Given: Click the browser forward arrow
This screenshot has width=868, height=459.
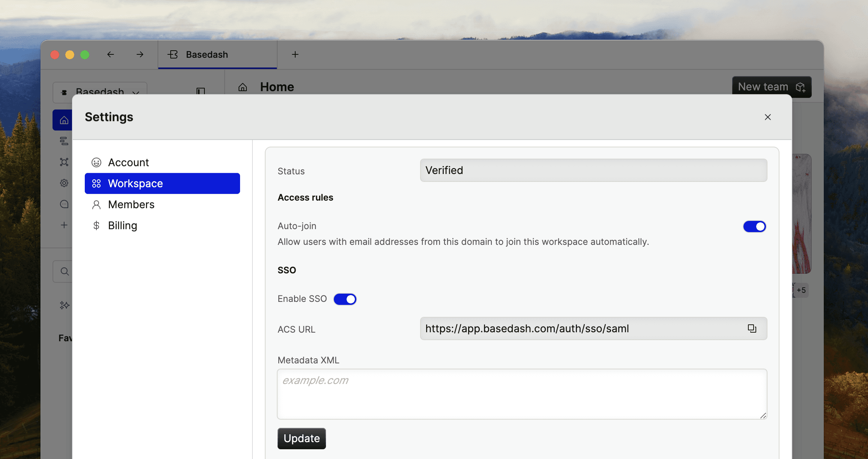Looking at the screenshot, I should click(140, 54).
